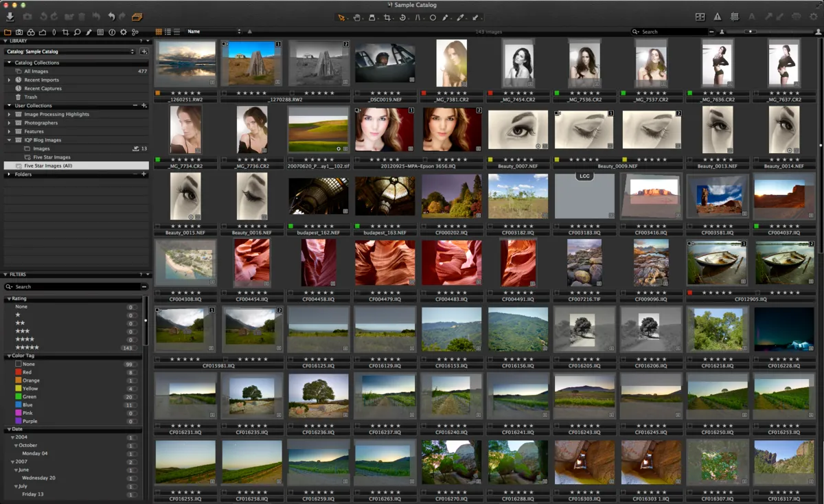Open the Metadata tool tab
Viewport: 824px width, 504px height.
100,32
